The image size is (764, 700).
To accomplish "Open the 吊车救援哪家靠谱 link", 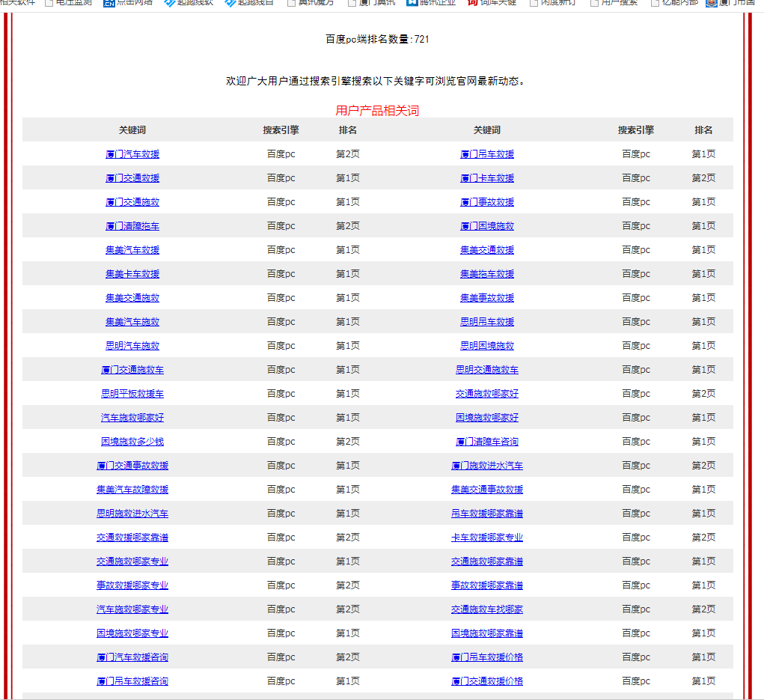I will [x=487, y=514].
